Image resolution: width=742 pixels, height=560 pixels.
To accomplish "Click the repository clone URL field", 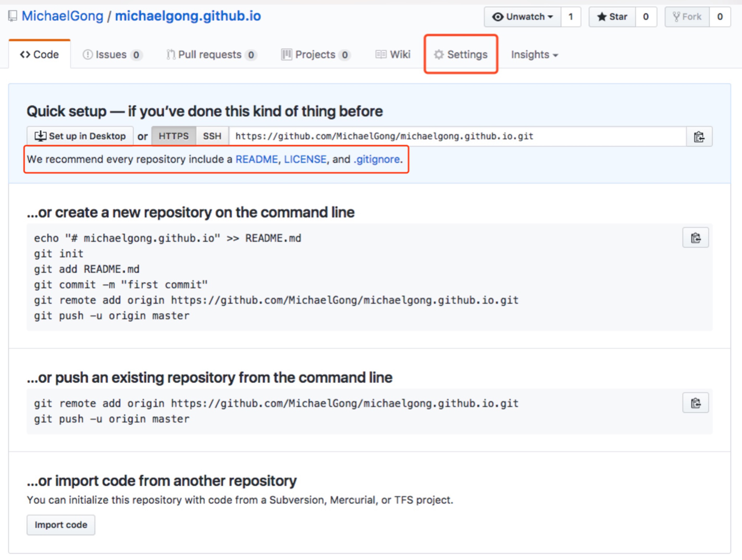I will click(x=457, y=136).
